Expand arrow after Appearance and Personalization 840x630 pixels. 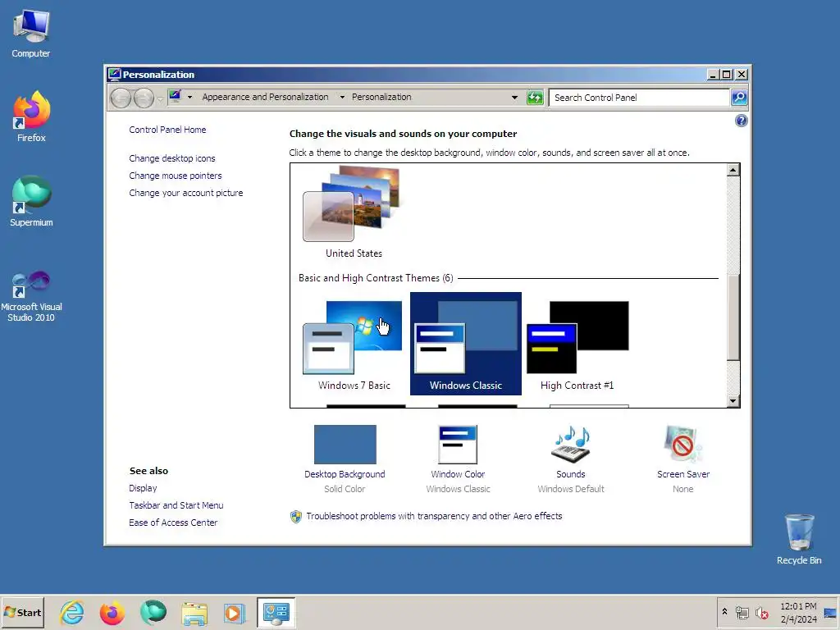click(342, 98)
